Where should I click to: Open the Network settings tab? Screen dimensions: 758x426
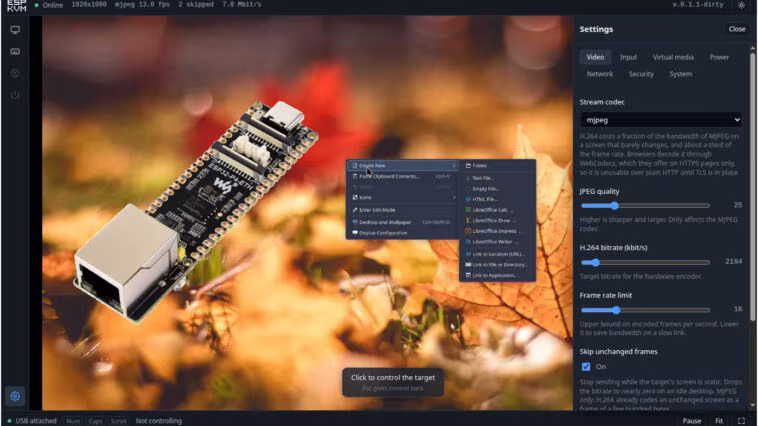pyautogui.click(x=599, y=74)
